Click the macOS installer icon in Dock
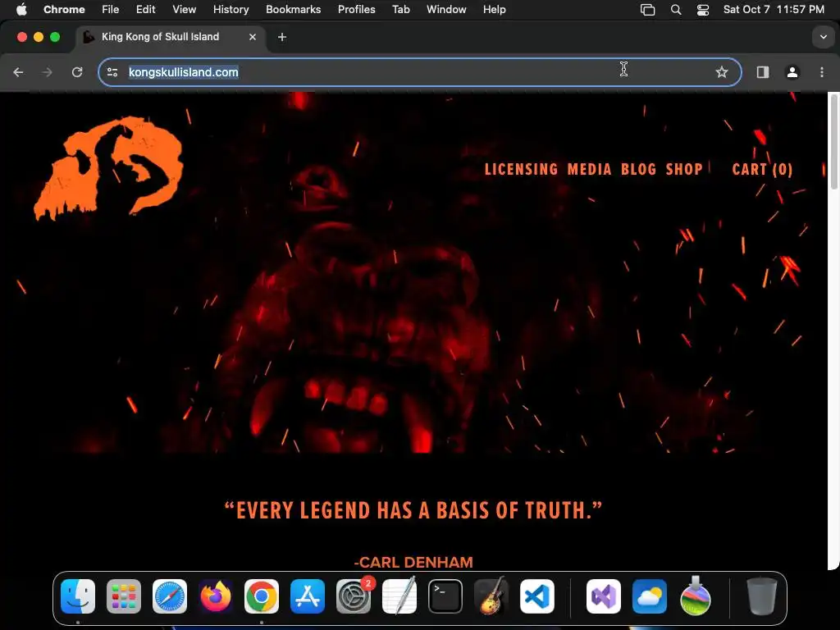The width and height of the screenshot is (840, 630). click(696, 596)
